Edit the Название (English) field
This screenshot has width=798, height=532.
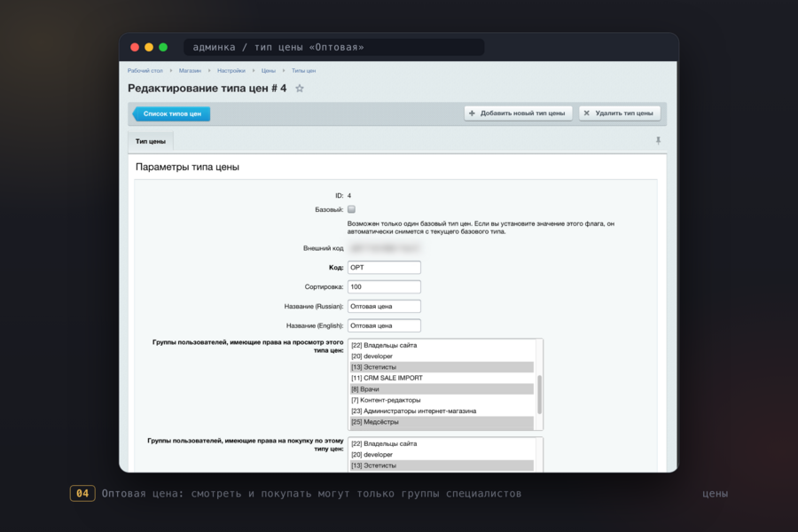tap(384, 325)
